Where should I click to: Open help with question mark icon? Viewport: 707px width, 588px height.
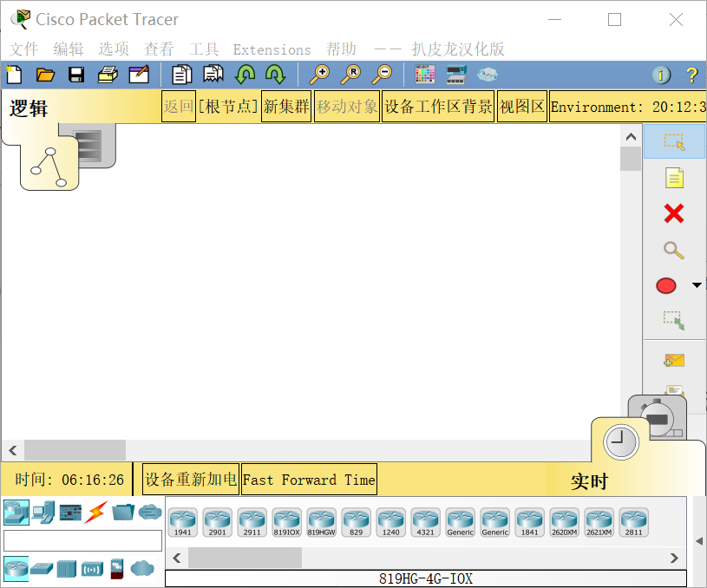coord(691,75)
